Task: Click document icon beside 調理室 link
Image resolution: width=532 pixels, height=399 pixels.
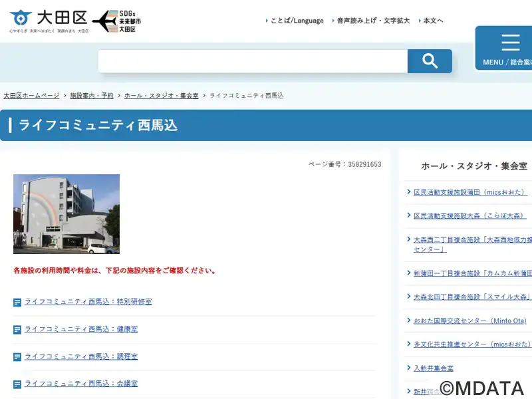Action: pos(17,357)
